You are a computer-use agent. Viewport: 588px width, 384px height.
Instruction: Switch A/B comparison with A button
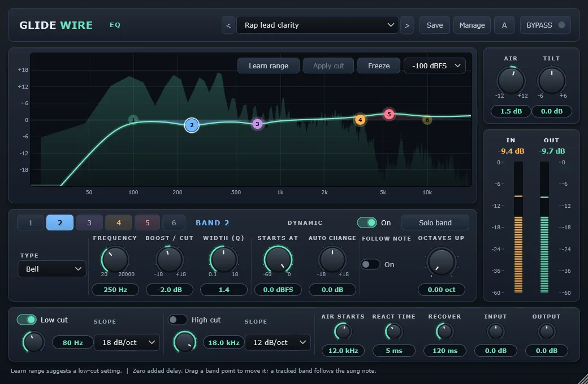pyautogui.click(x=504, y=25)
